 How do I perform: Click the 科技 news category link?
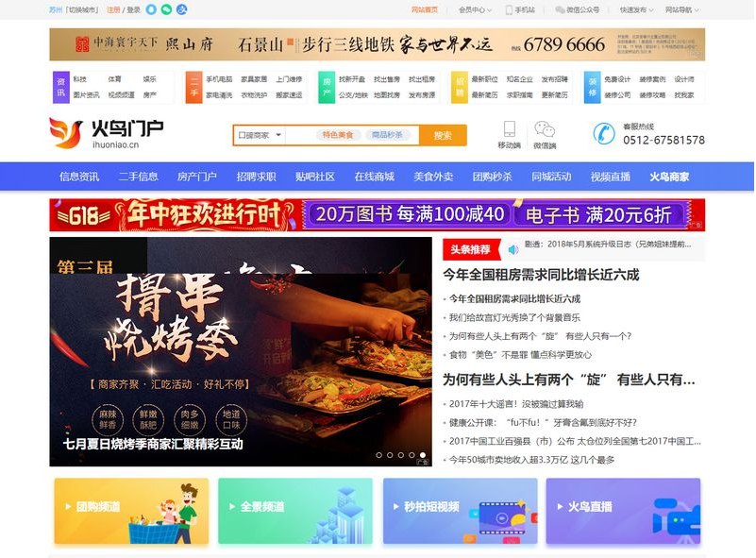click(80, 79)
